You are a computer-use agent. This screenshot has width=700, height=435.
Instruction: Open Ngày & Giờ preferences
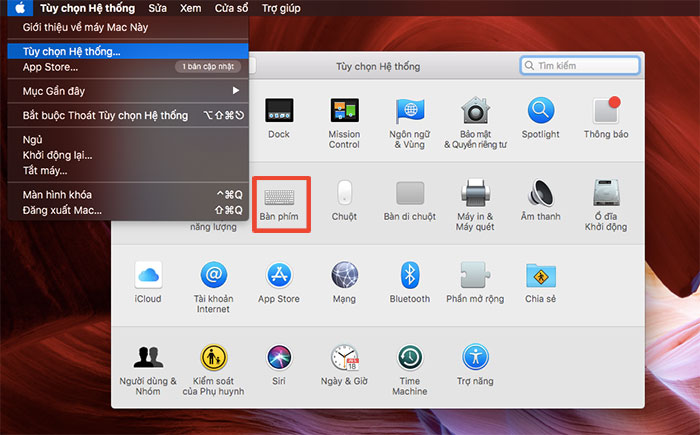[x=344, y=364]
